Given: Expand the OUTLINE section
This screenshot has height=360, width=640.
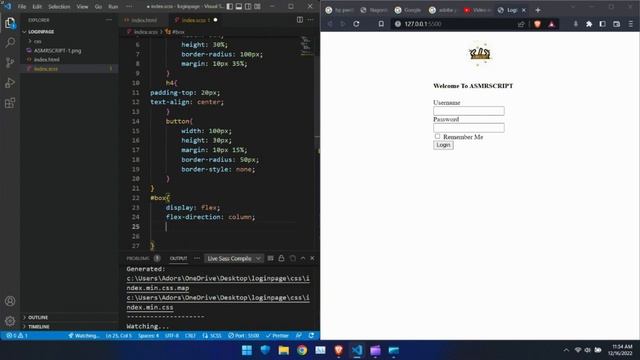Looking at the screenshot, I should pos(38,317).
